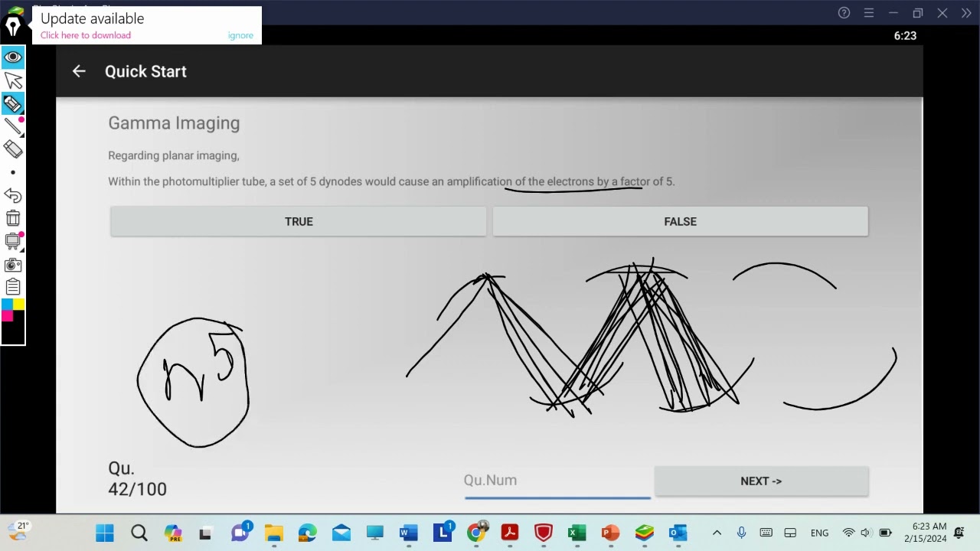The image size is (980, 551).
Task: Open Mail app from taskbar
Action: (341, 533)
